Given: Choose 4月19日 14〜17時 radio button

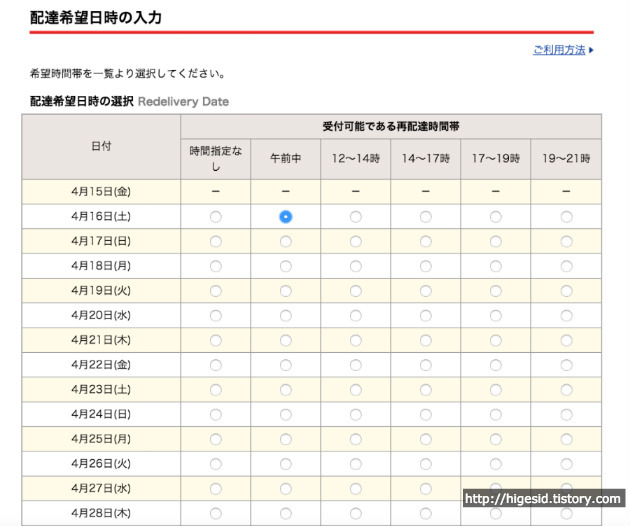Looking at the screenshot, I should (426, 291).
